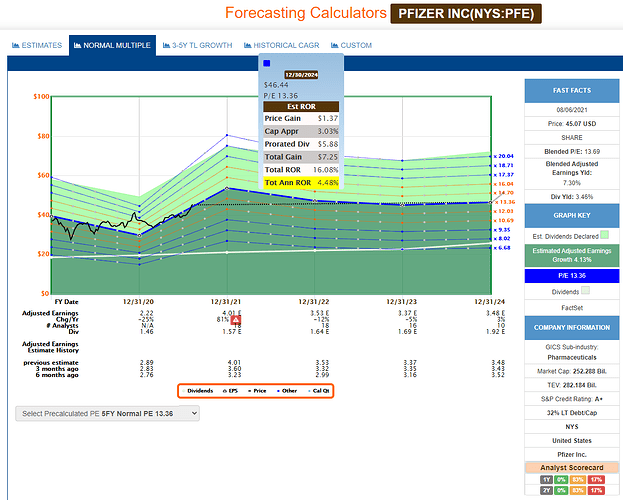Click the chart icon beside ESTIMATES
This screenshot has width=623, height=500.
[15, 45]
